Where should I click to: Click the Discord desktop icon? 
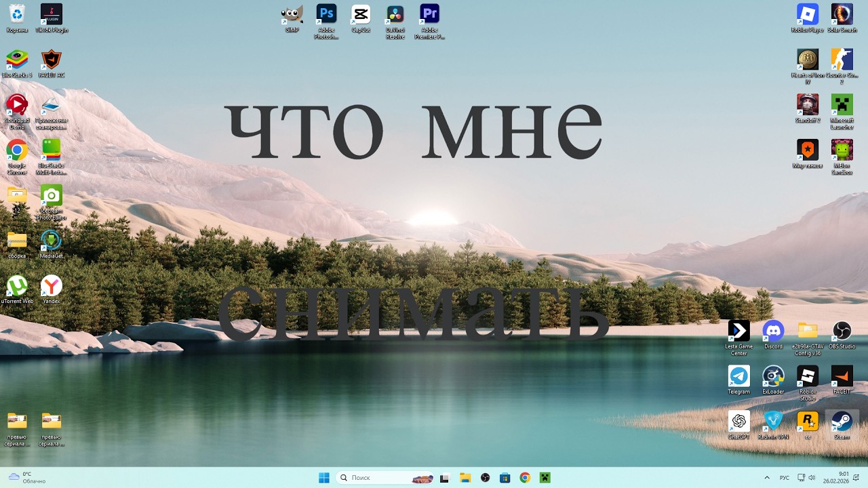click(773, 335)
